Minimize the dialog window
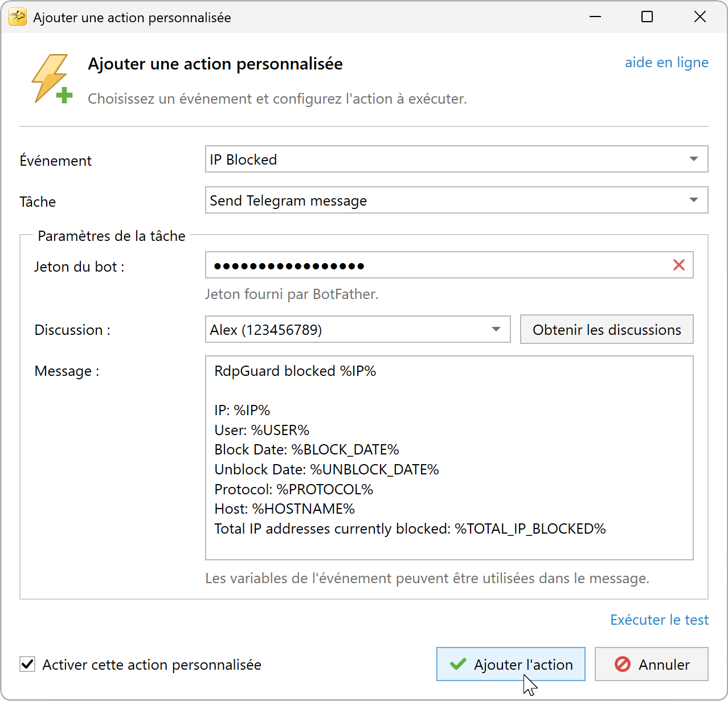Screen dimensions: 728x713 595,17
